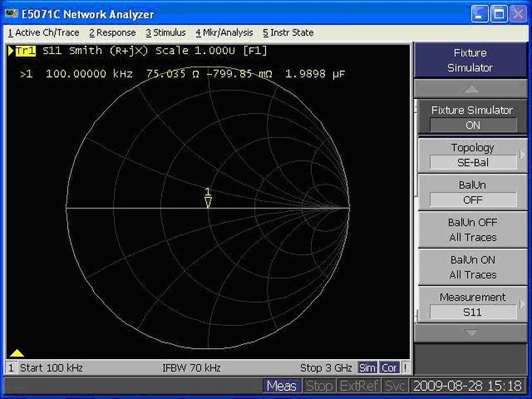The width and height of the screenshot is (532, 399).
Task: Click the Meas status indicator
Action: click(x=282, y=386)
